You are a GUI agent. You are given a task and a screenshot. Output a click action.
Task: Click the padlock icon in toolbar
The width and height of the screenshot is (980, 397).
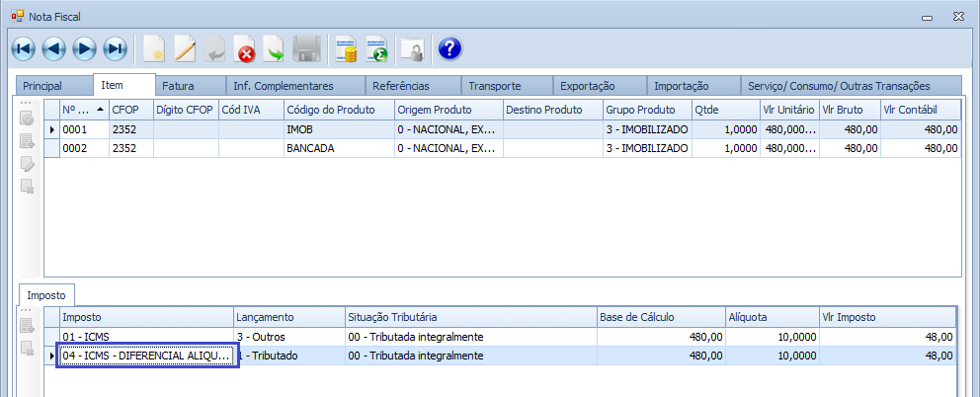(412, 48)
